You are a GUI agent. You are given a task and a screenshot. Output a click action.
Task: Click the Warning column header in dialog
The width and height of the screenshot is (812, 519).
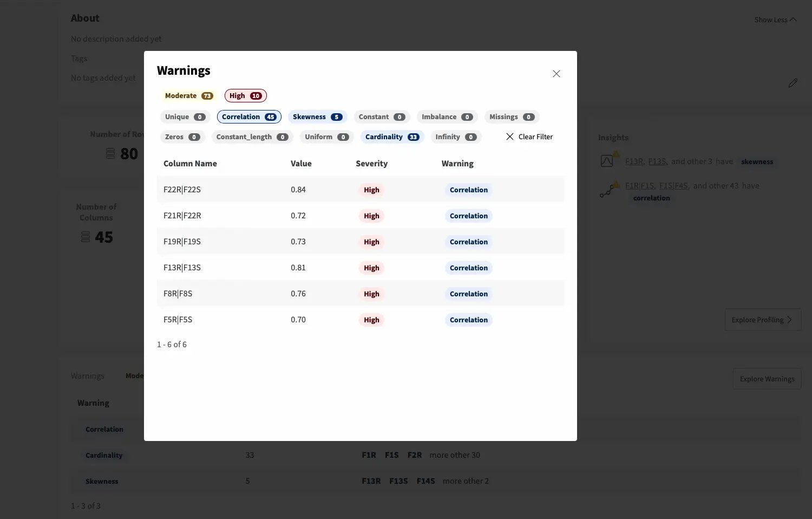pyautogui.click(x=457, y=164)
